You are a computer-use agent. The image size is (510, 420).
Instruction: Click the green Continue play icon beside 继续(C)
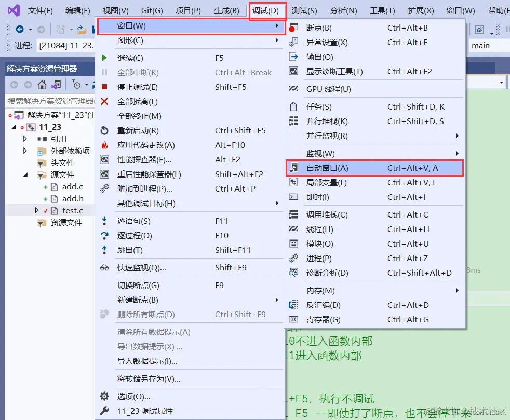[103, 58]
